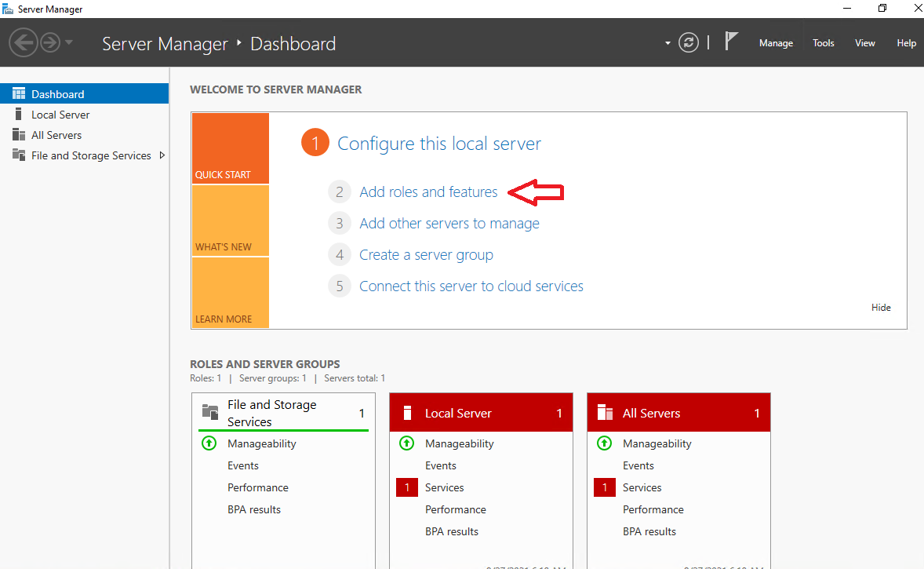Open the Manage menu
Viewport: 924px width, 569px height.
tap(776, 43)
